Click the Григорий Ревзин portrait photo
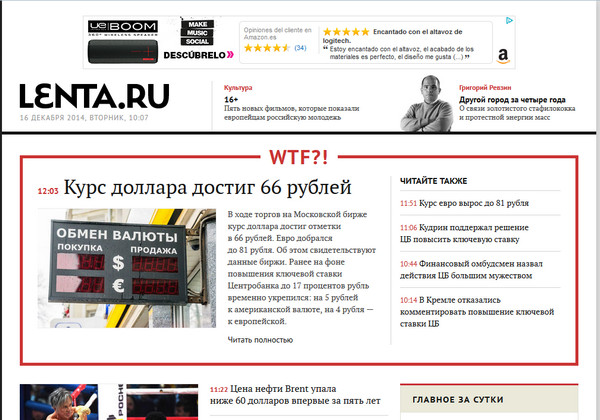The height and width of the screenshot is (420, 600). pos(428,102)
